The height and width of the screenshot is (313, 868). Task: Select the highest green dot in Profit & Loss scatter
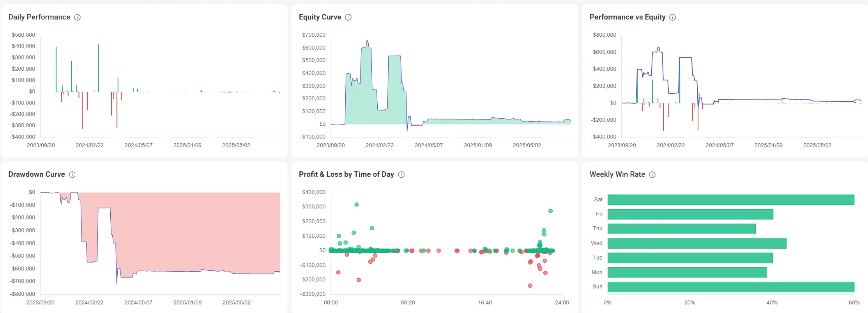point(356,205)
